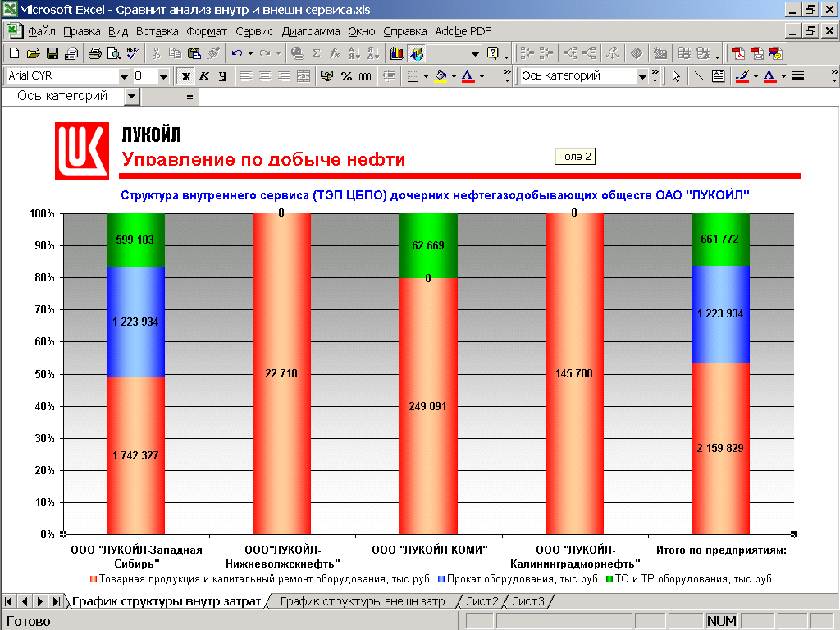Launch the Chart Wizard icon
Screen dimensions: 840x630
pyautogui.click(x=397, y=53)
